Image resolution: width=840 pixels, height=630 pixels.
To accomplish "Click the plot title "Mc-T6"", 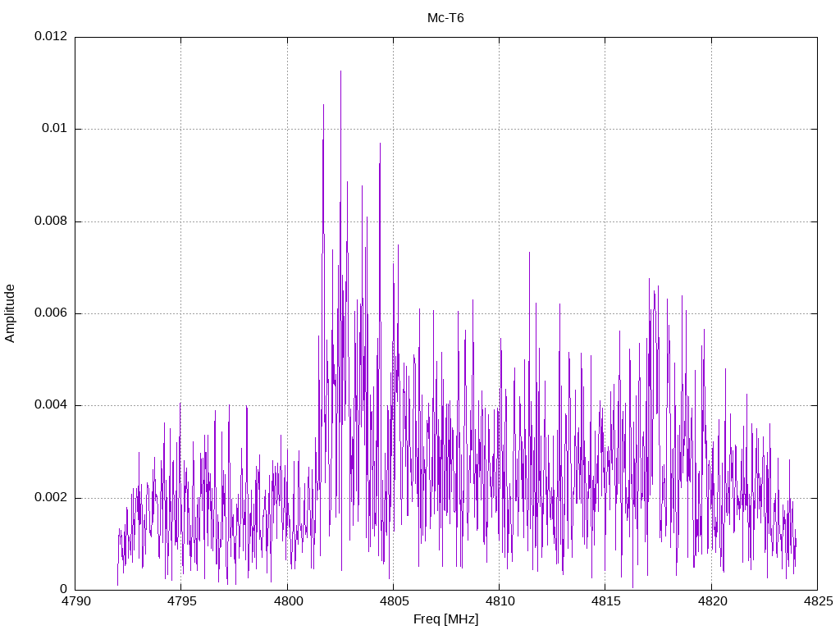I will click(445, 18).
